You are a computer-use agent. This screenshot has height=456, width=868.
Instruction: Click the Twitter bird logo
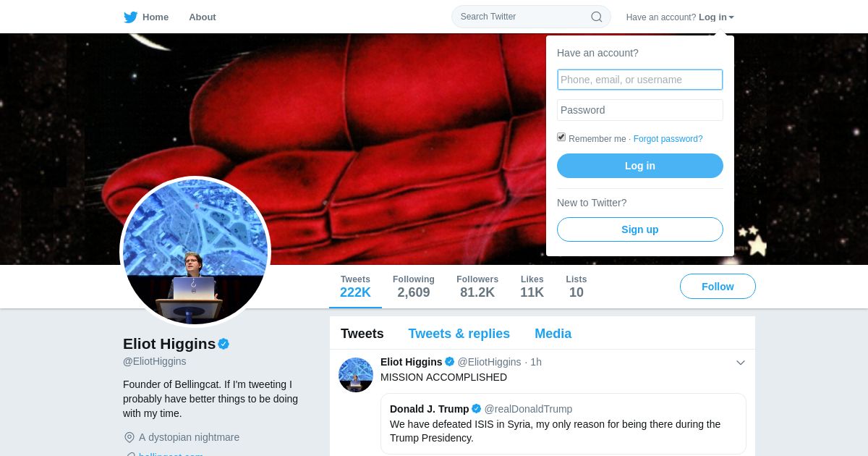pyautogui.click(x=130, y=17)
